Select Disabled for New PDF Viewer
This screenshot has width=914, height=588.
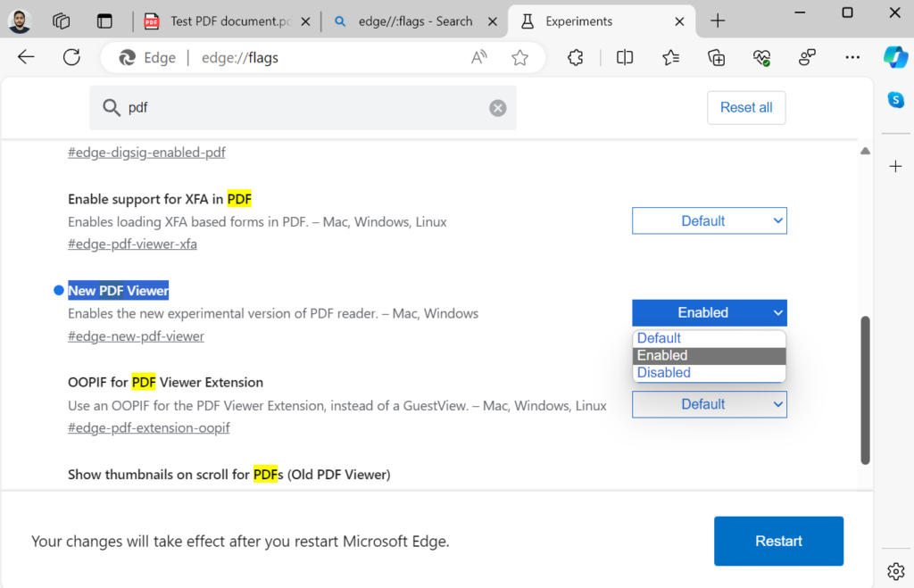click(663, 372)
